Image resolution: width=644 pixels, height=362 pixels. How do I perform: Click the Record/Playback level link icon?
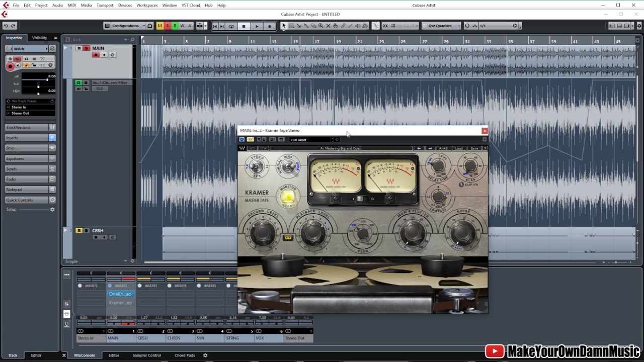(288, 238)
